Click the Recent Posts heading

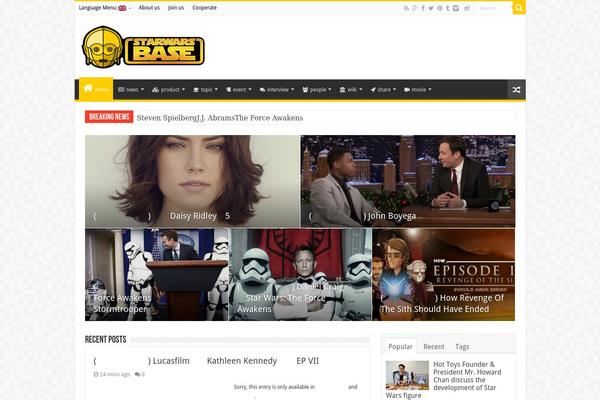(x=106, y=340)
